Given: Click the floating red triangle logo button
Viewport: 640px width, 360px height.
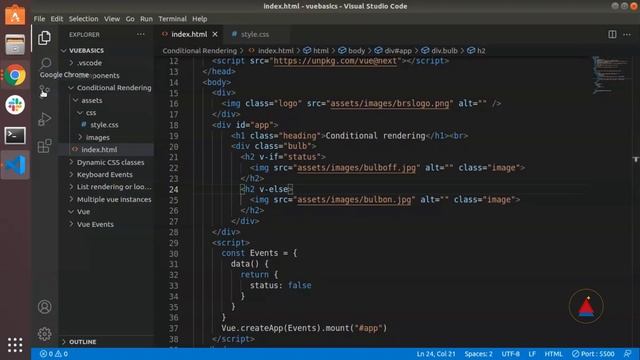Looking at the screenshot, I should point(586,307).
